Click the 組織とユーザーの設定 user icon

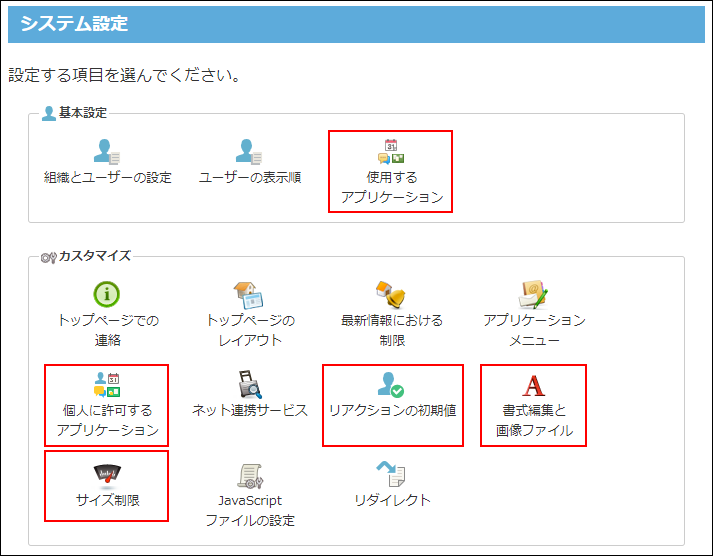107,151
